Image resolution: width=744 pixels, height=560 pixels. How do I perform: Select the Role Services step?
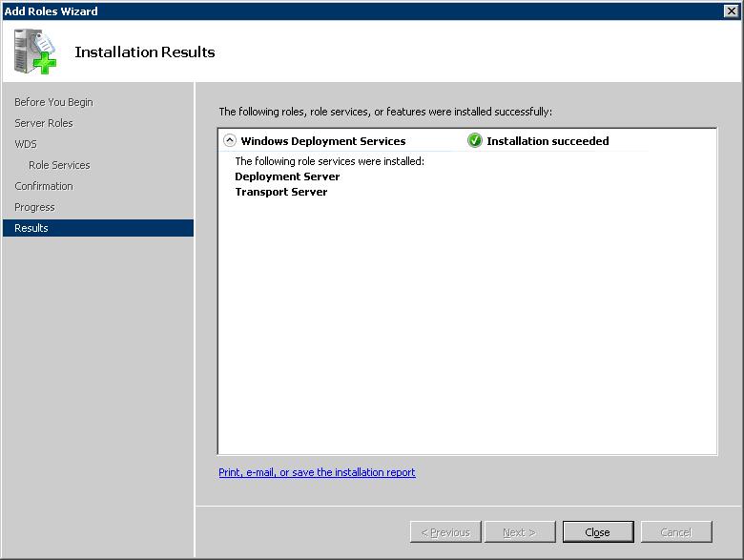[x=59, y=165]
